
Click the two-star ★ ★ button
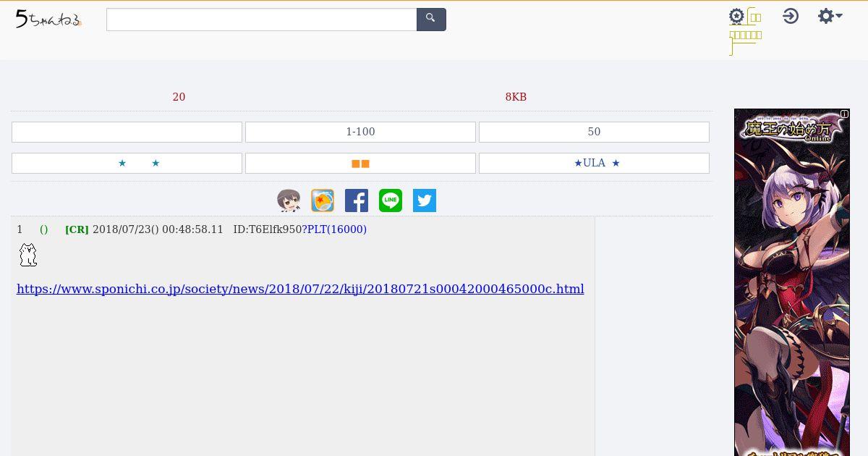coord(127,163)
